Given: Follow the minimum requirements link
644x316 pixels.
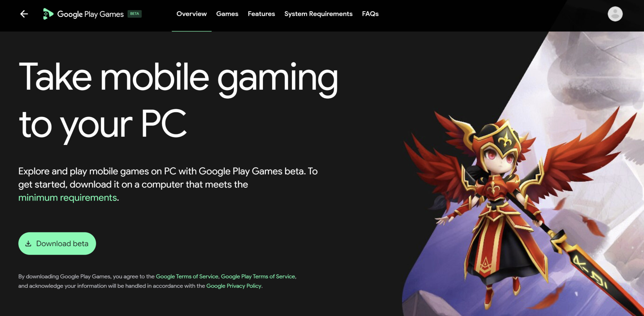Looking at the screenshot, I should coord(68,197).
